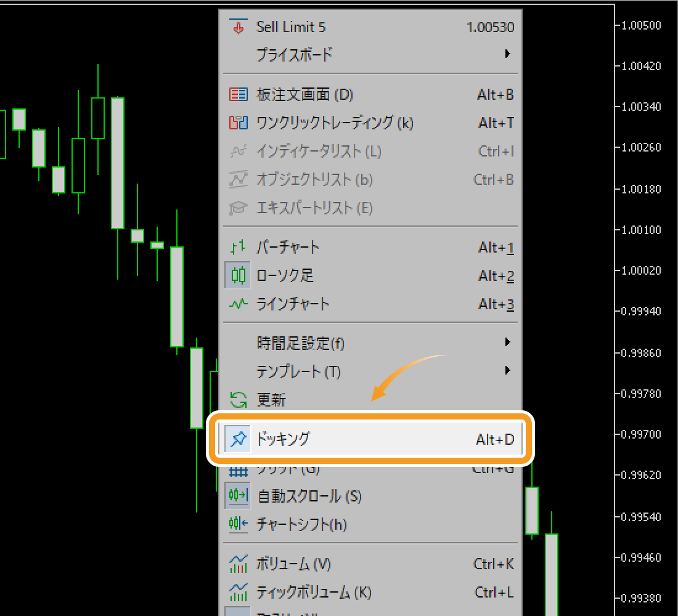This screenshot has height=616, width=678.
Task: Click the ティックボリューム icon
Action: coord(237,592)
